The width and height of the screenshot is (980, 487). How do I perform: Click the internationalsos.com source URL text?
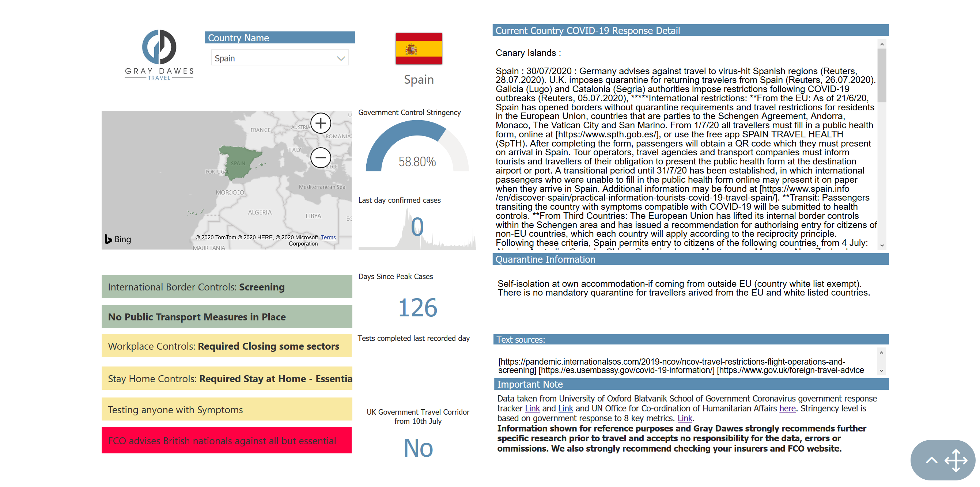[x=671, y=366]
